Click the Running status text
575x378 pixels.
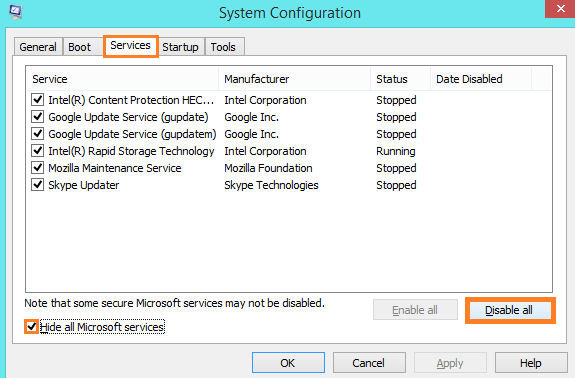[396, 151]
